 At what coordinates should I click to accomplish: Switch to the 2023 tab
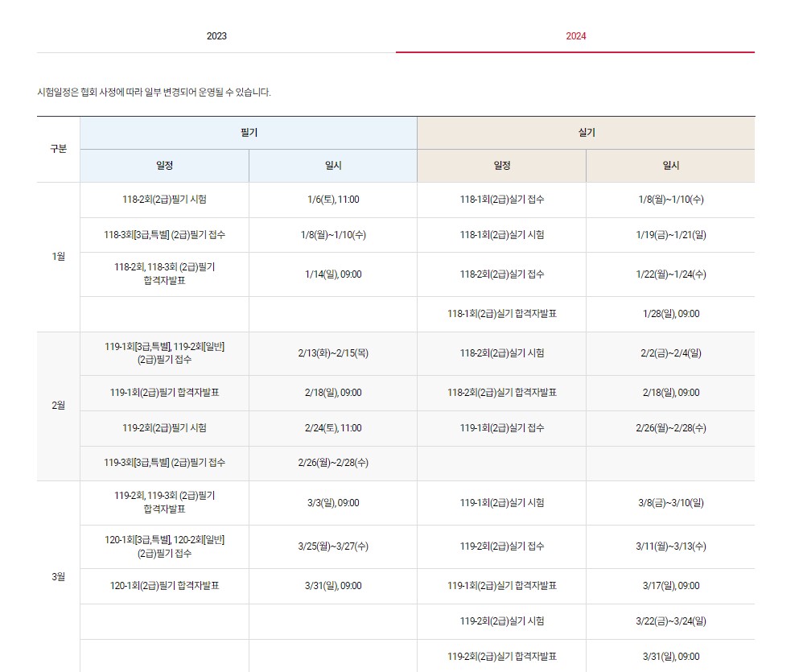pyautogui.click(x=218, y=35)
